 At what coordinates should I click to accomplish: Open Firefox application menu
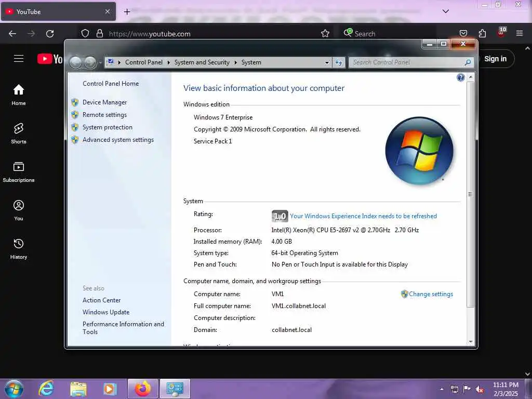pyautogui.click(x=519, y=33)
